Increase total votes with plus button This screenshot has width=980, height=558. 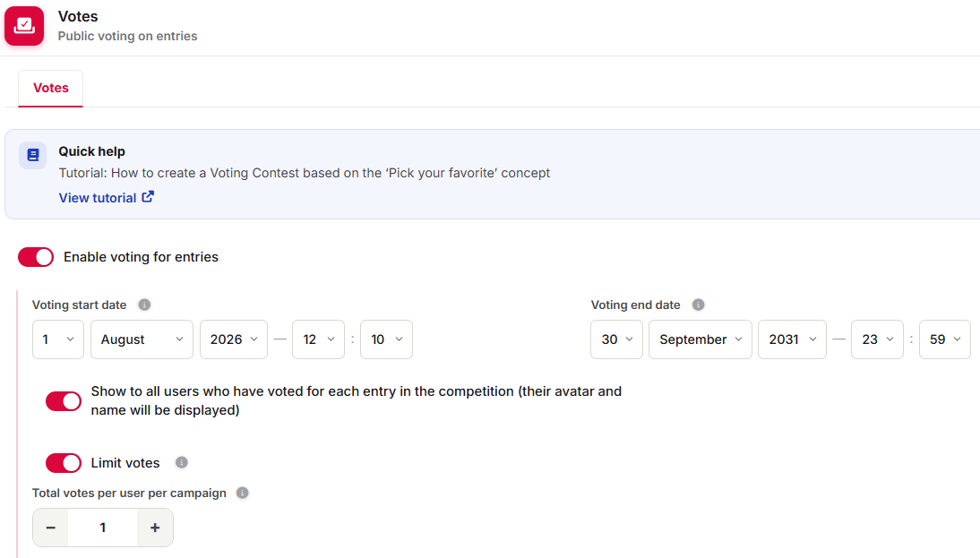(155, 528)
